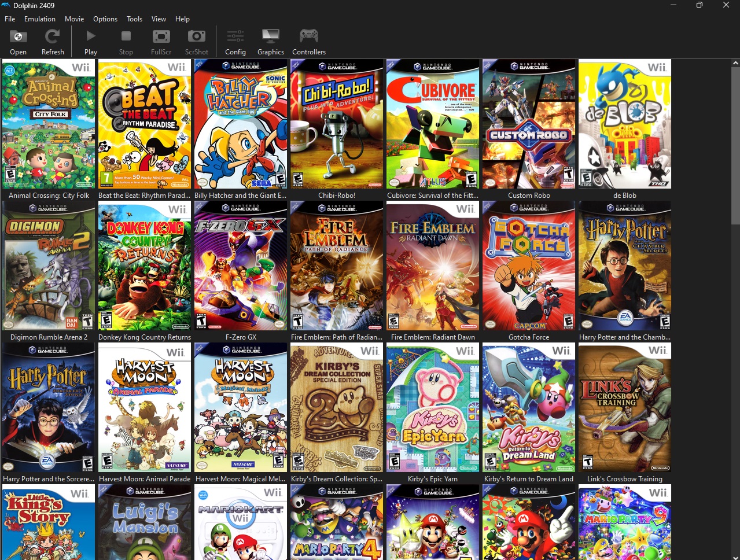The width and height of the screenshot is (740, 560).
Task: Open the Graphics settings icon
Action: 271,37
